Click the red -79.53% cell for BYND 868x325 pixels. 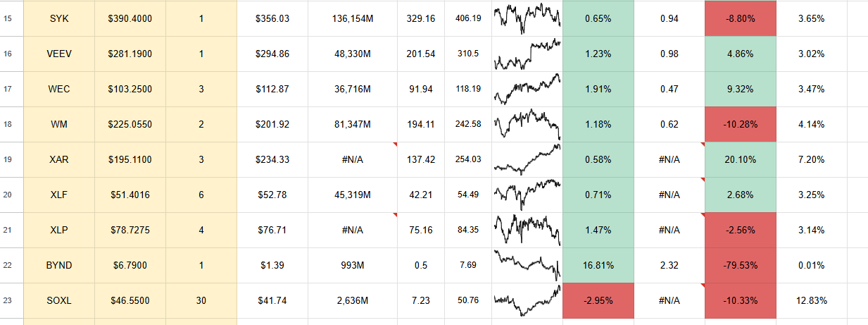tap(741, 266)
